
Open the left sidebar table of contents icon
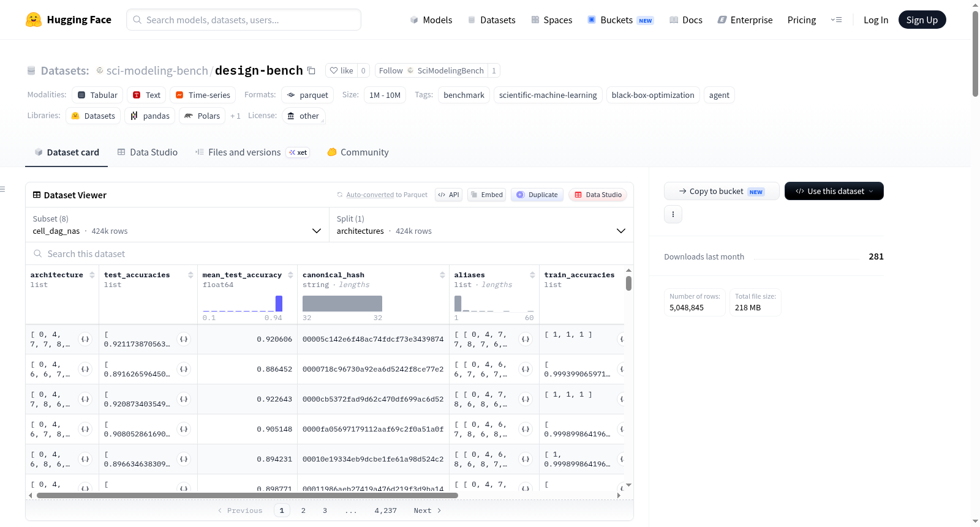click(3, 189)
